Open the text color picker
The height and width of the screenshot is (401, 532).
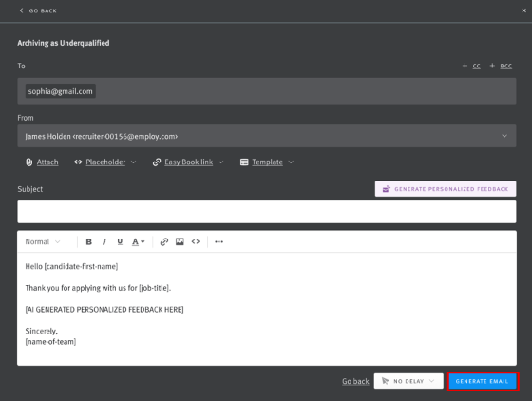(x=138, y=242)
